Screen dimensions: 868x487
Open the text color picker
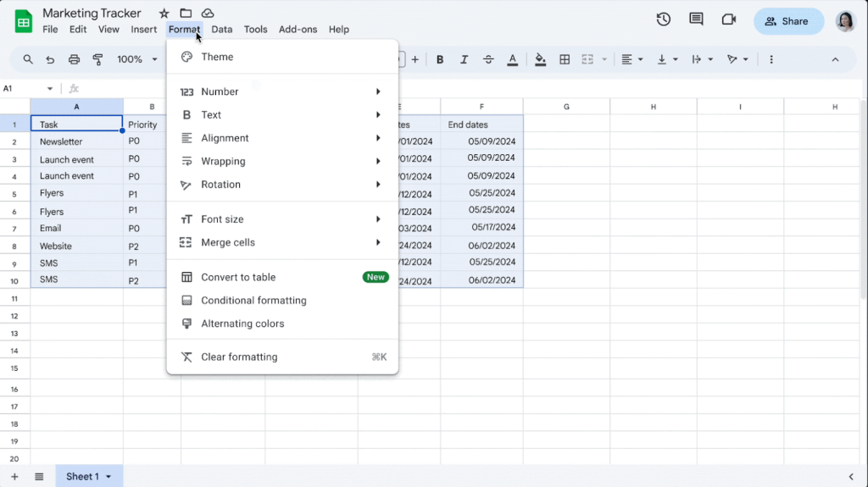pos(513,59)
